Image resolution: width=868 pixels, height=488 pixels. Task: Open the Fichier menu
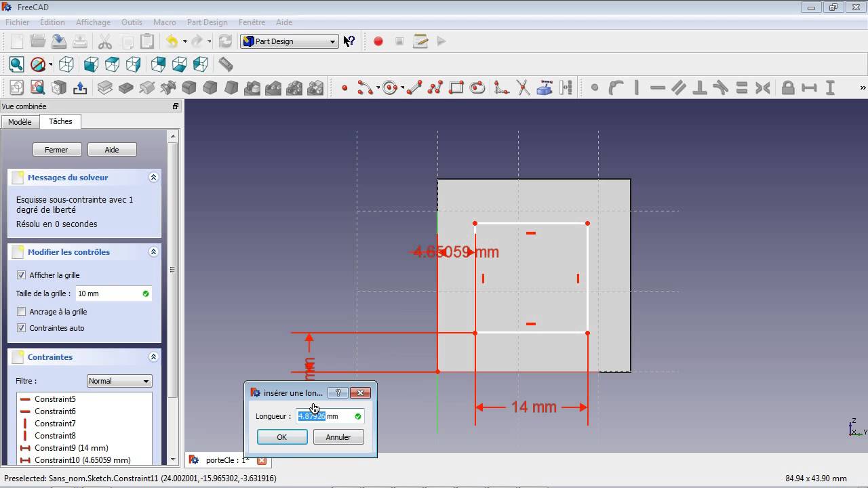(18, 22)
